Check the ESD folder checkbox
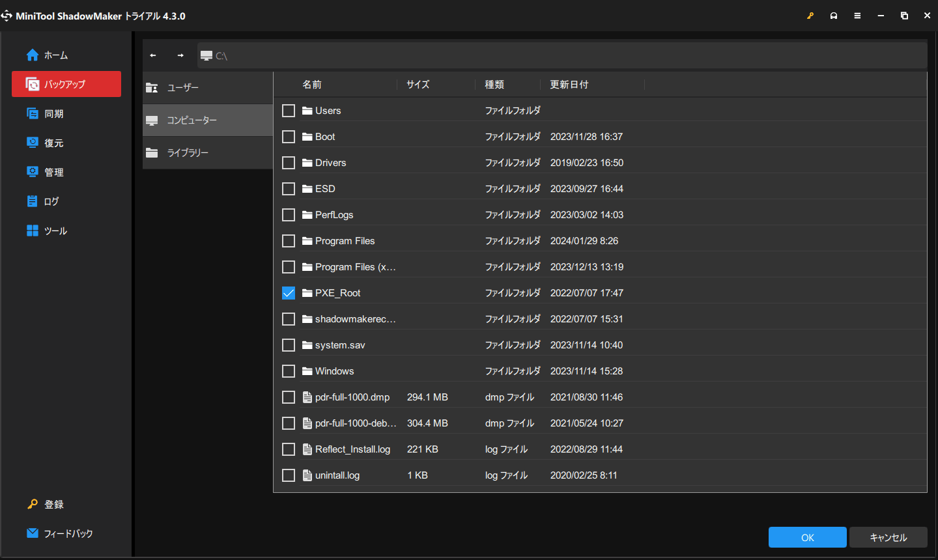Screen dimensions: 938x560 click(289, 189)
